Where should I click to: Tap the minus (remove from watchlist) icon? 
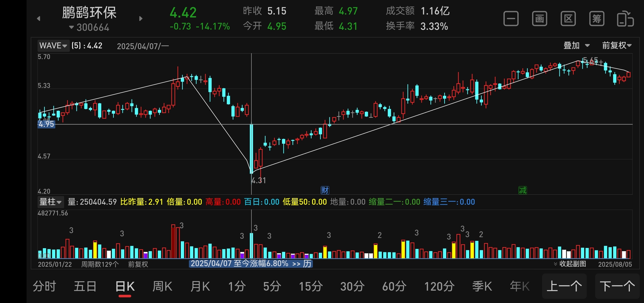coord(511,19)
